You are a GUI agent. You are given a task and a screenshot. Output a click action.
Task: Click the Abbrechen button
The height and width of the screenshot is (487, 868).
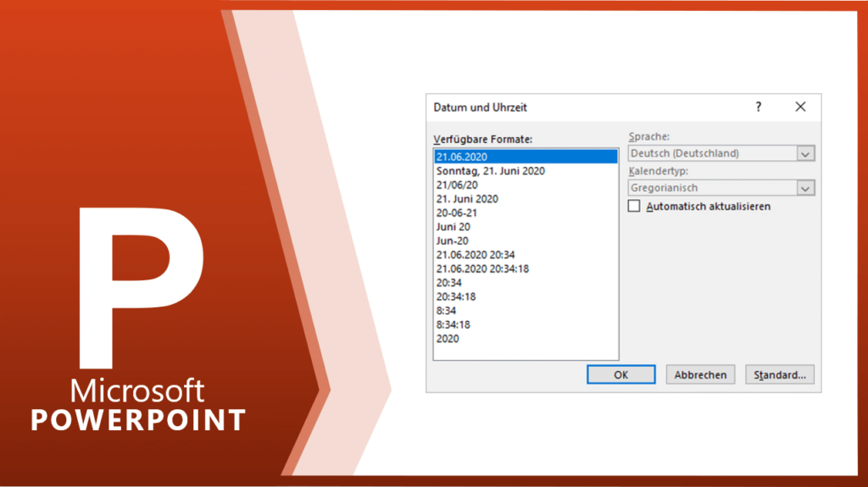click(700, 374)
